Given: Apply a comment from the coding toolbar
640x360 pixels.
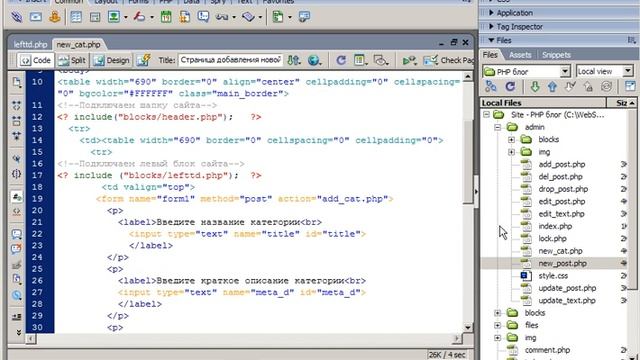Looking at the screenshot, I should point(17,234).
